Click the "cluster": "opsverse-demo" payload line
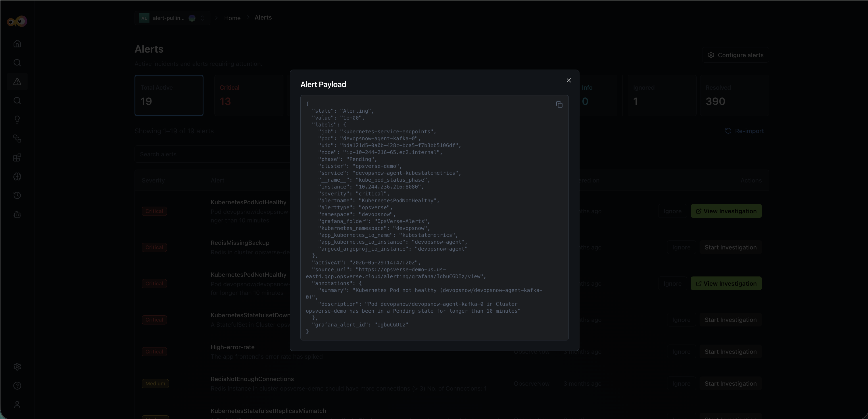This screenshot has height=419, width=868. (x=360, y=166)
